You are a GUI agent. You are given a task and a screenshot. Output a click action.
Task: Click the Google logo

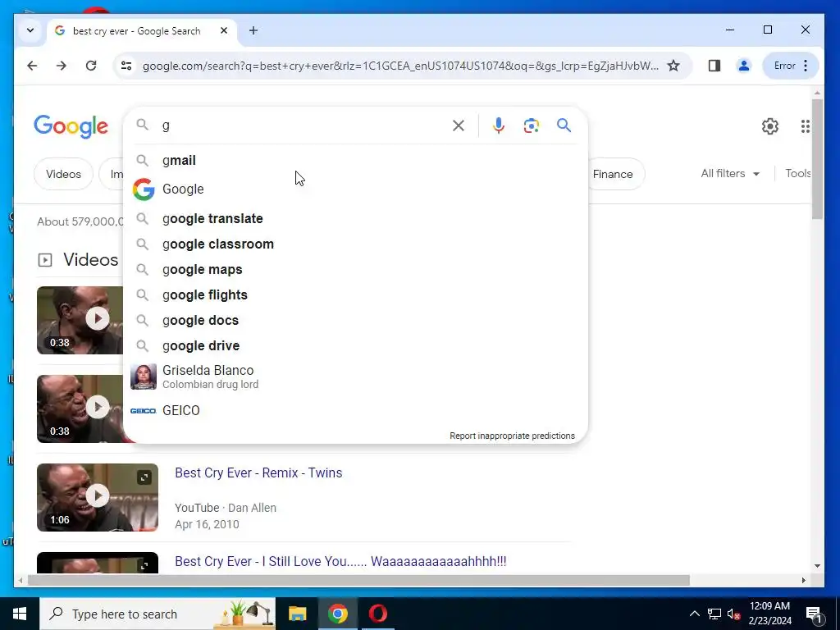tap(71, 126)
